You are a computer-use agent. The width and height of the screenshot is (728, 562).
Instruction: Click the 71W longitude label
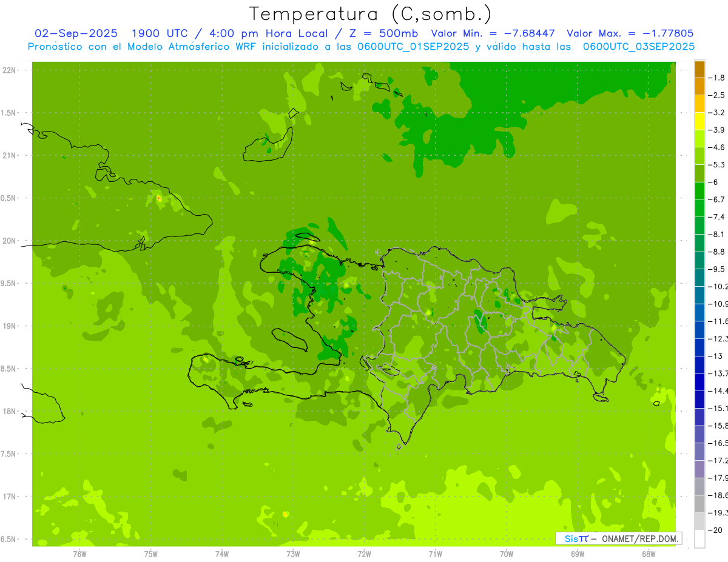point(435,554)
